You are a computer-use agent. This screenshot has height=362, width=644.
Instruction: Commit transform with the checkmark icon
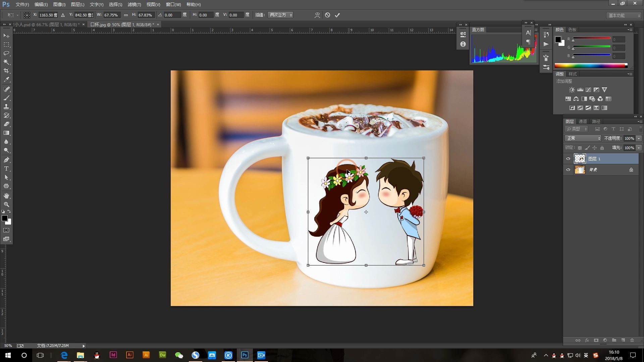pyautogui.click(x=337, y=15)
